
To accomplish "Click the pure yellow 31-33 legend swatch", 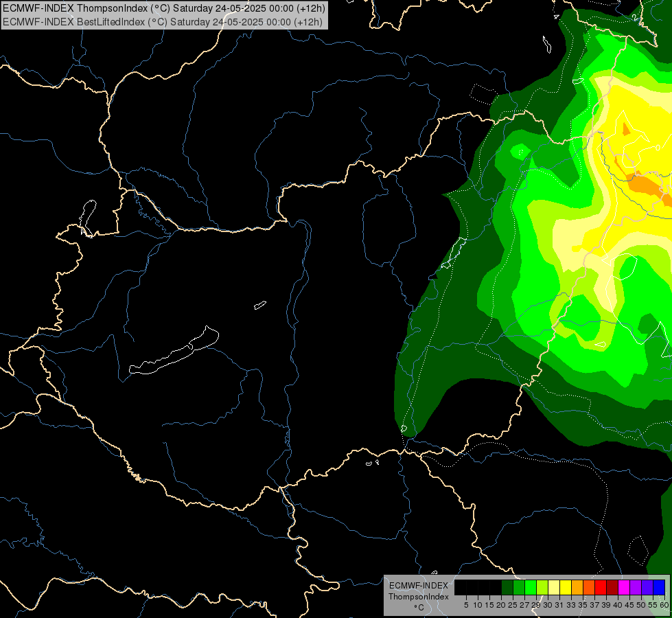I will pos(566,587).
